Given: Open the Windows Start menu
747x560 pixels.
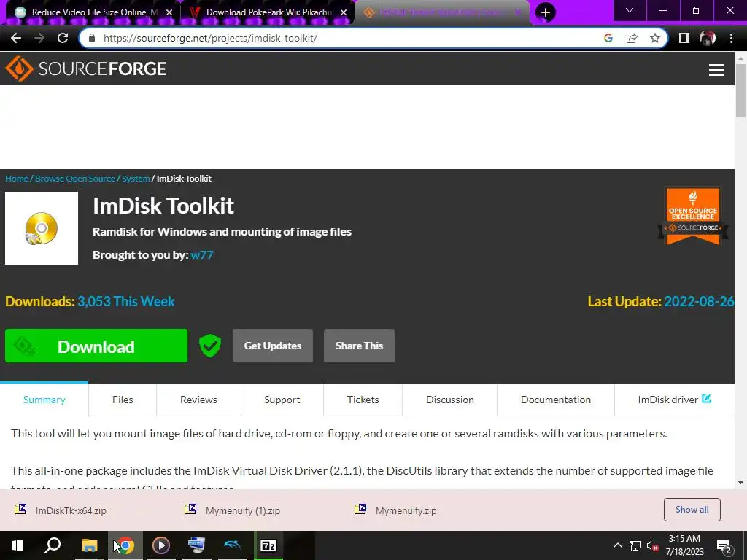Looking at the screenshot, I should coord(18,545).
